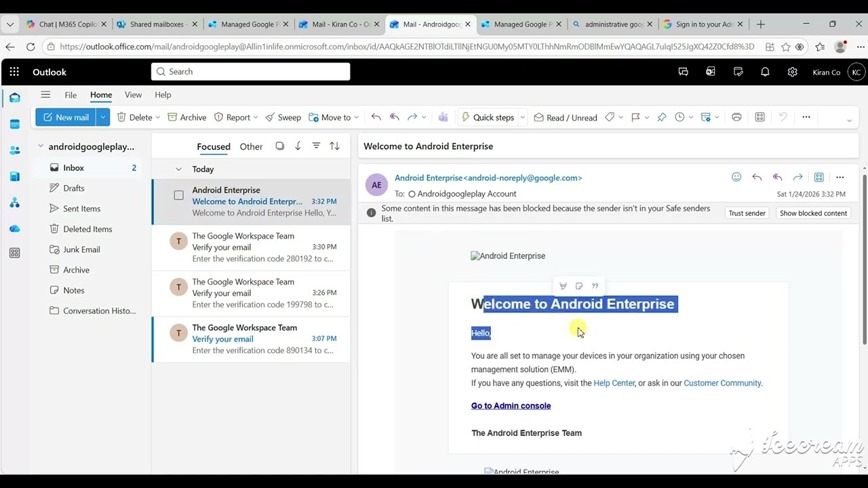Click the Forward icon in the message header

(x=798, y=178)
